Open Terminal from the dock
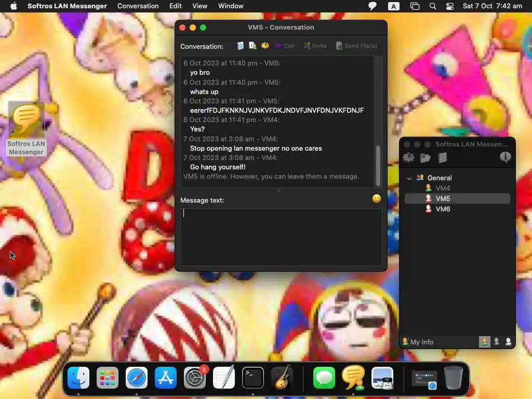The width and height of the screenshot is (532, 399). (253, 378)
